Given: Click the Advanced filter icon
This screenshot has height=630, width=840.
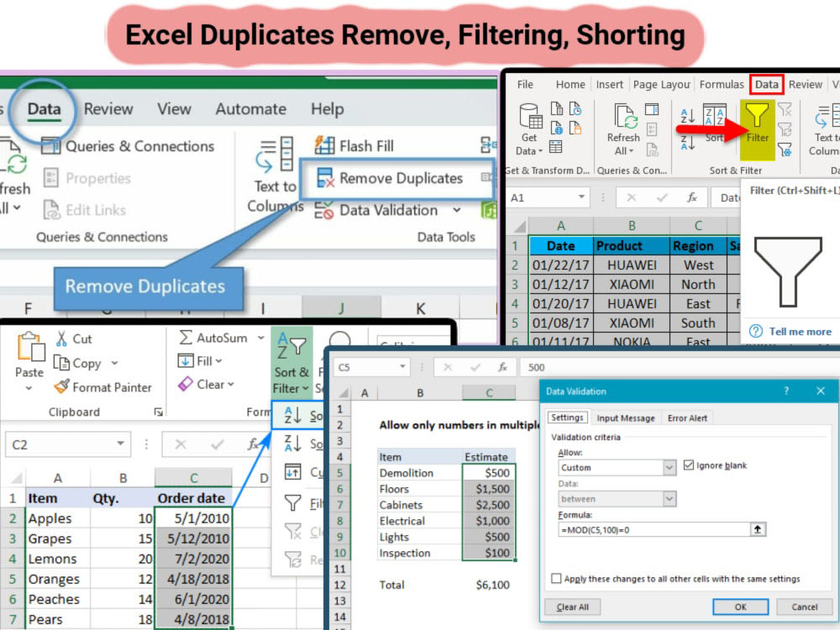Looking at the screenshot, I should point(785,150).
